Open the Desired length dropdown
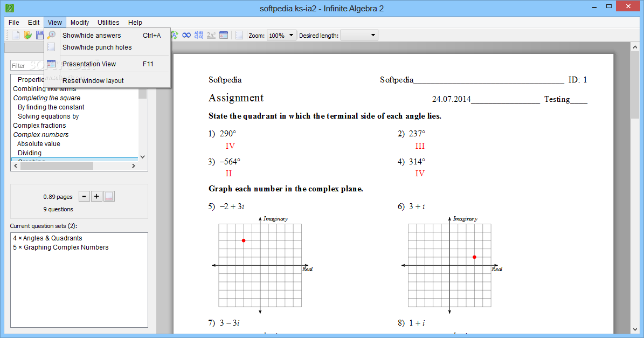This screenshot has height=338, width=644. pyautogui.click(x=359, y=36)
